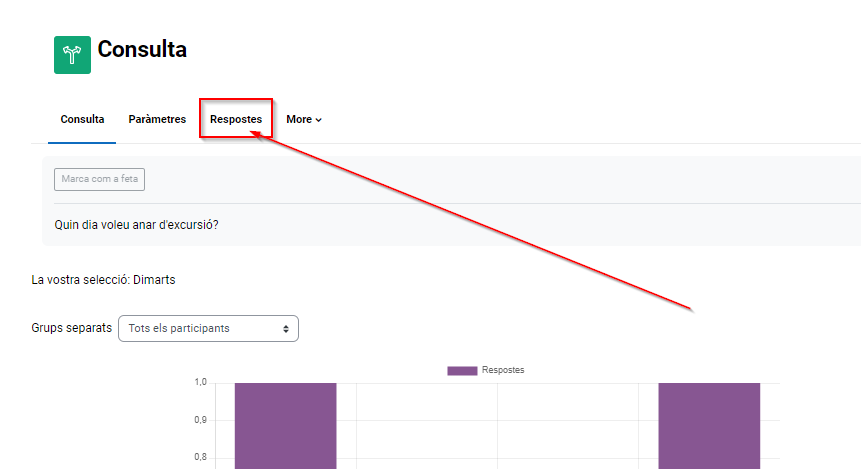Click the Consulta page heading
This screenshot has width=861, height=469.
[142, 49]
